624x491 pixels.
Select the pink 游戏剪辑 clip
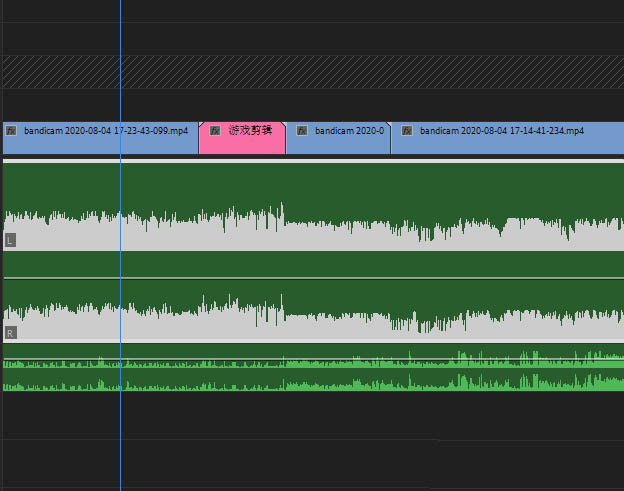242,138
